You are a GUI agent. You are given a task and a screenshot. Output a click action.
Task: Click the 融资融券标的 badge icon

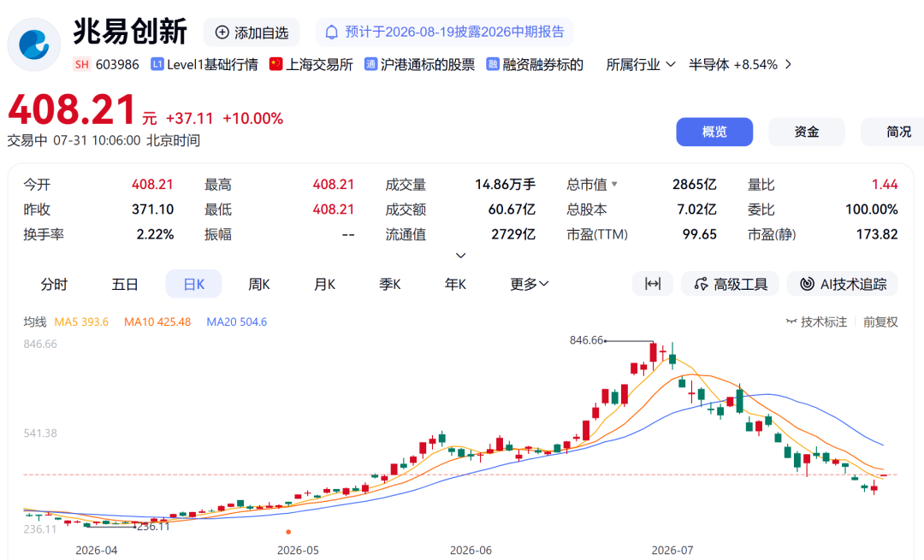[493, 64]
